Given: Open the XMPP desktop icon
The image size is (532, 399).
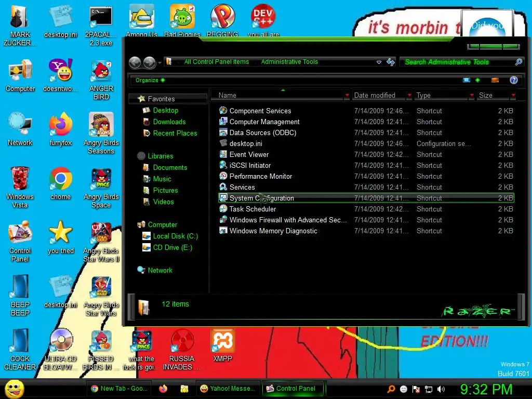Looking at the screenshot, I should click(x=222, y=345).
